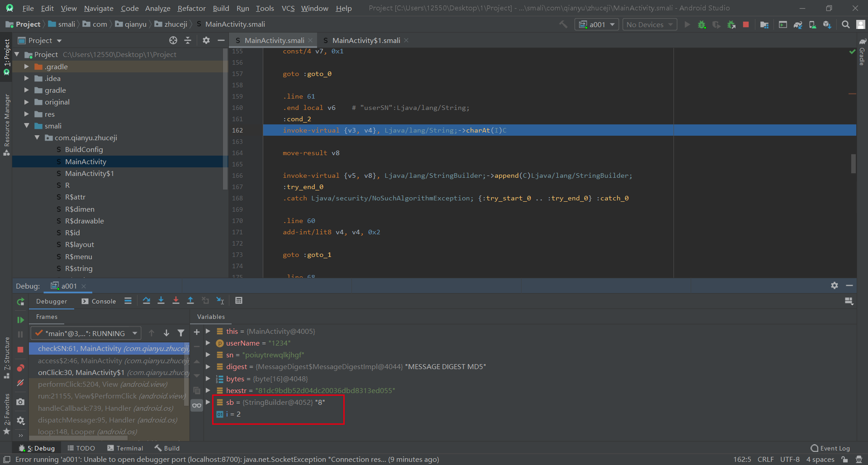Collapse all in Project panel toolbar
This screenshot has width=868, height=465.
click(188, 40)
